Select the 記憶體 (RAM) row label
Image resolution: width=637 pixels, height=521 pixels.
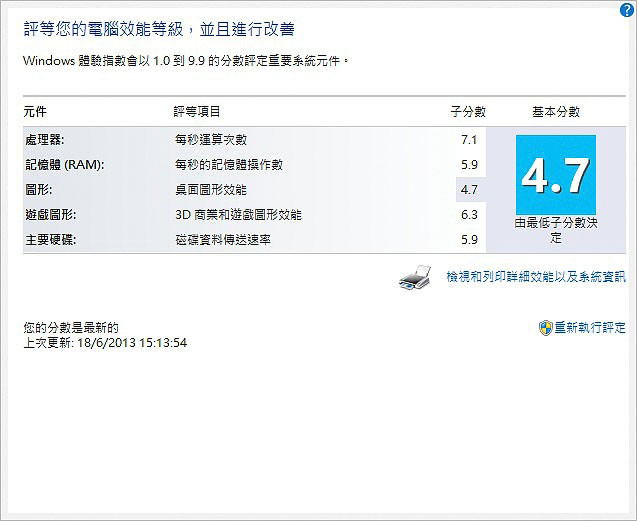pyautogui.click(x=65, y=165)
